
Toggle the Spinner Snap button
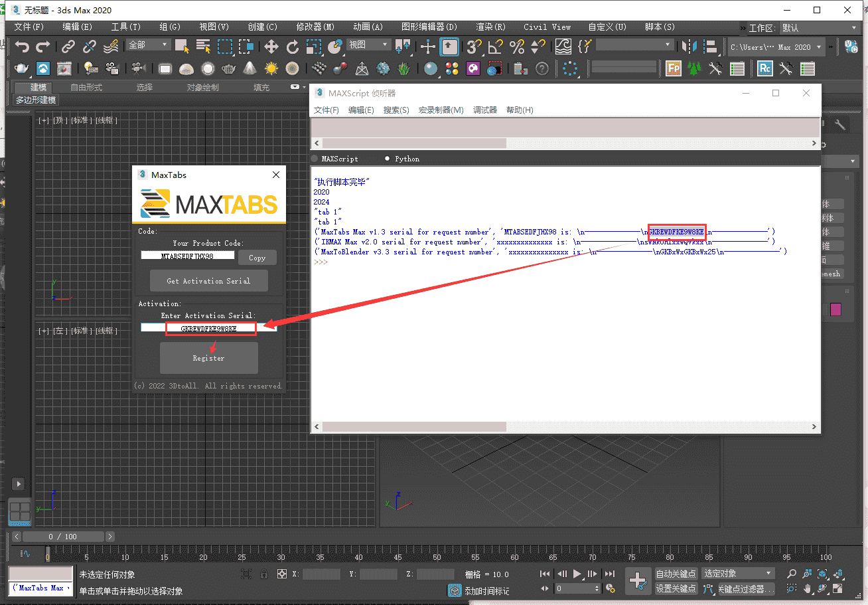point(538,46)
